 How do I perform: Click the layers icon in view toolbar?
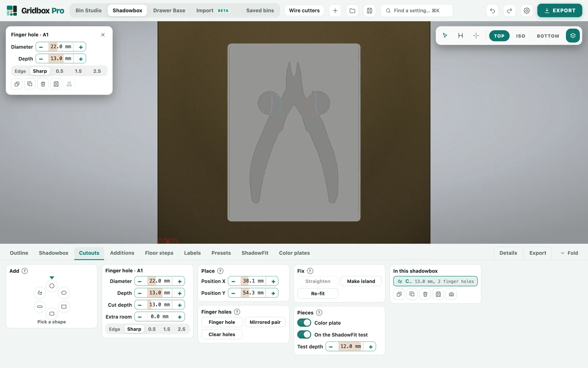(573, 36)
